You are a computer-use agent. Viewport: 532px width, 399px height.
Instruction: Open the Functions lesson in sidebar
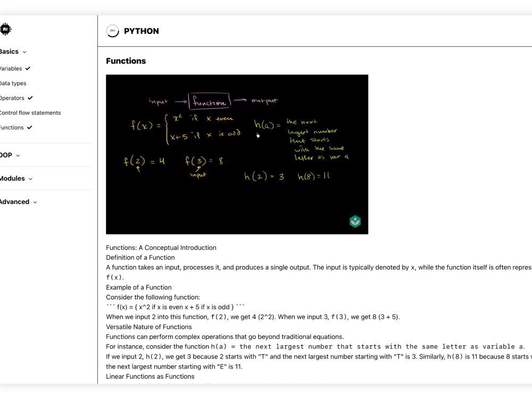12,128
